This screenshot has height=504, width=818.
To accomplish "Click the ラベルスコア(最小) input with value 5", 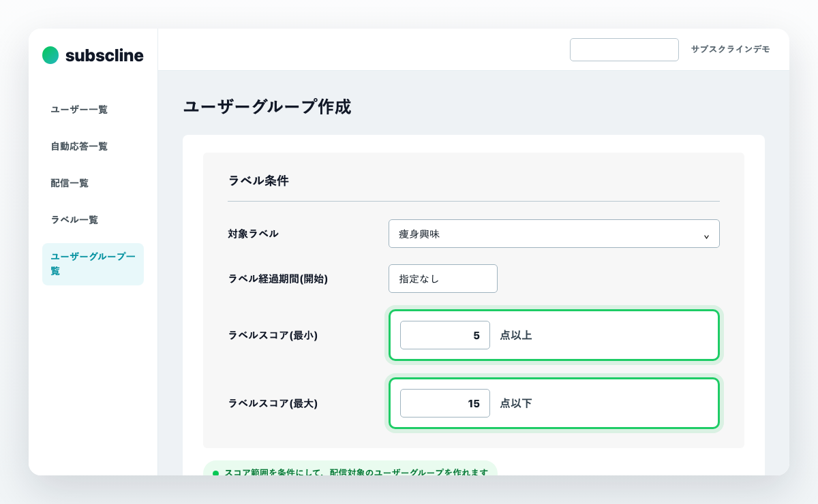I will point(445,335).
